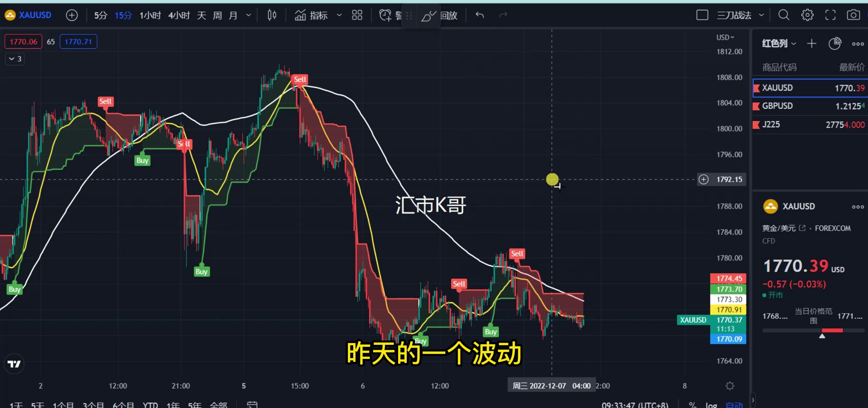Click the sell price box 1770.06
The width and height of the screenshot is (868, 408).
tap(23, 42)
